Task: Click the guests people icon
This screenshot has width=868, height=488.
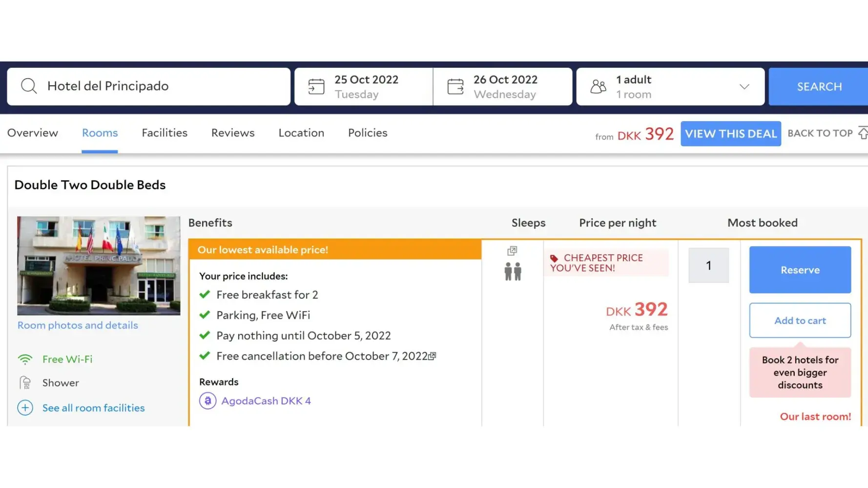Action: (598, 87)
